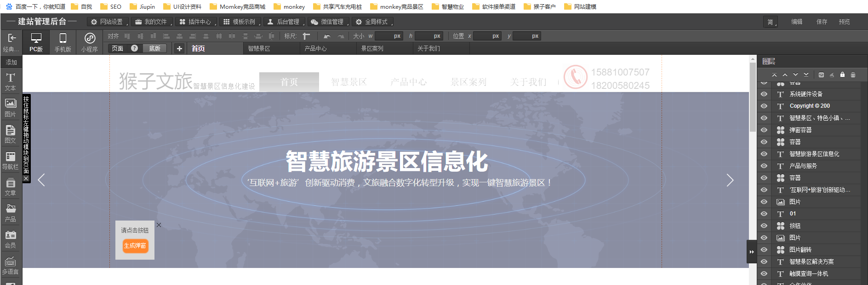This screenshot has width=868, height=285.
Task: Open the 后台管理 dropdown
Action: (x=284, y=22)
